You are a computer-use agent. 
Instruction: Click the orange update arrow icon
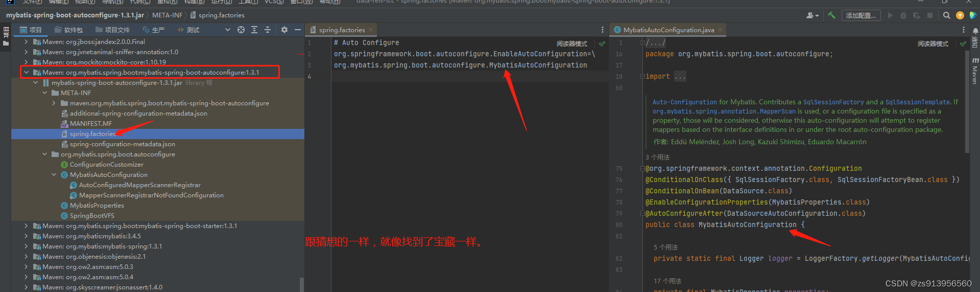960,15
